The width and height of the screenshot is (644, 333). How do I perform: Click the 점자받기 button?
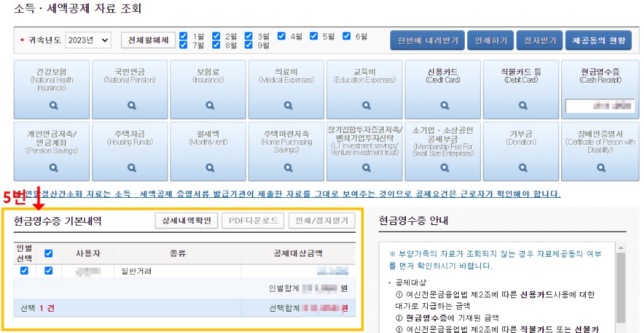pos(539,40)
